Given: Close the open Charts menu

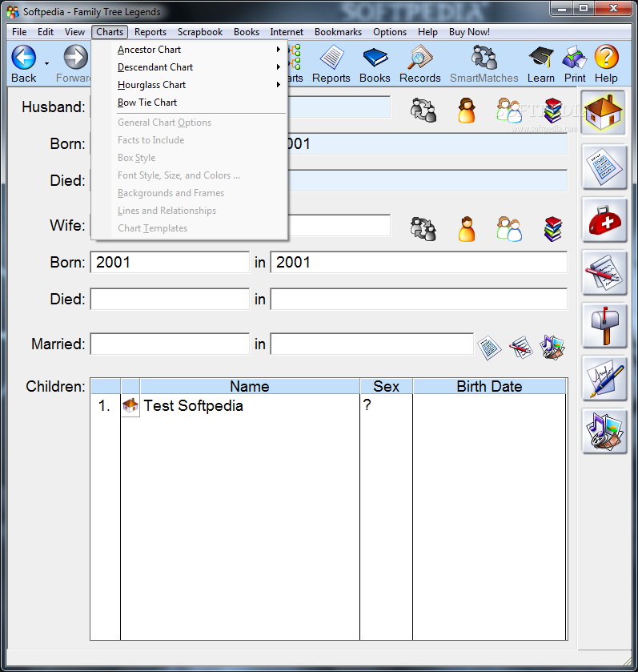Looking at the screenshot, I should (x=110, y=32).
